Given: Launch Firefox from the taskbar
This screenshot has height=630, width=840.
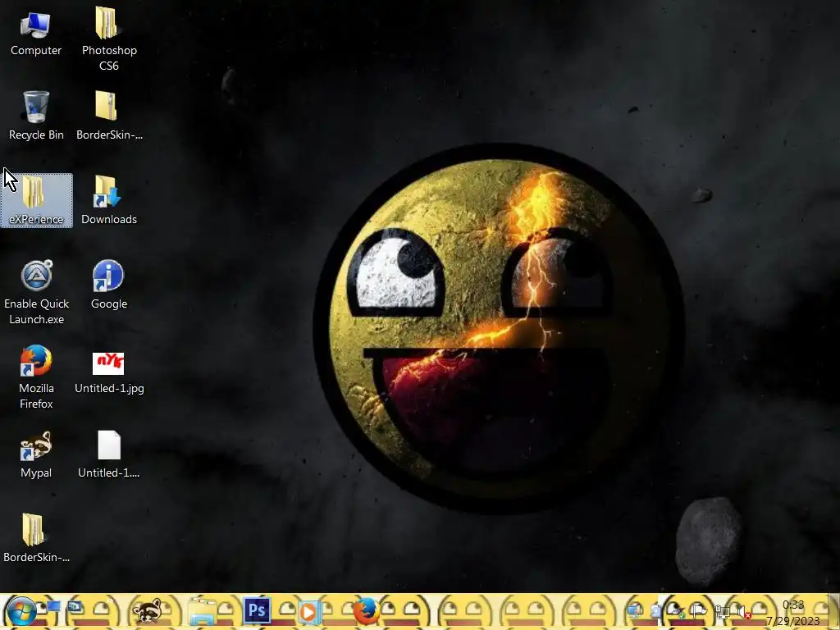Looking at the screenshot, I should click(x=365, y=611).
